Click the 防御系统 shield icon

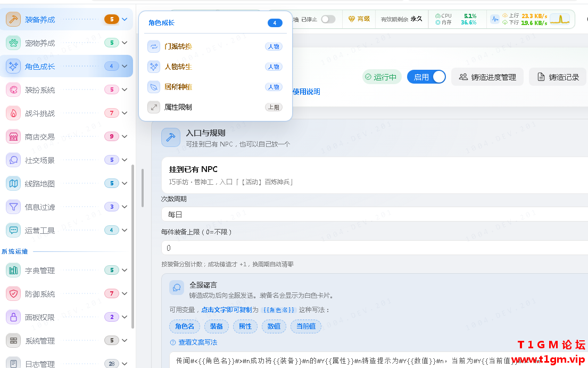[x=13, y=293]
